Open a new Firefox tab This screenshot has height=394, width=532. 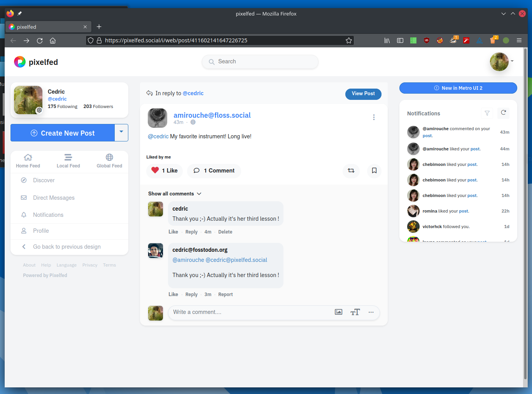(x=99, y=27)
